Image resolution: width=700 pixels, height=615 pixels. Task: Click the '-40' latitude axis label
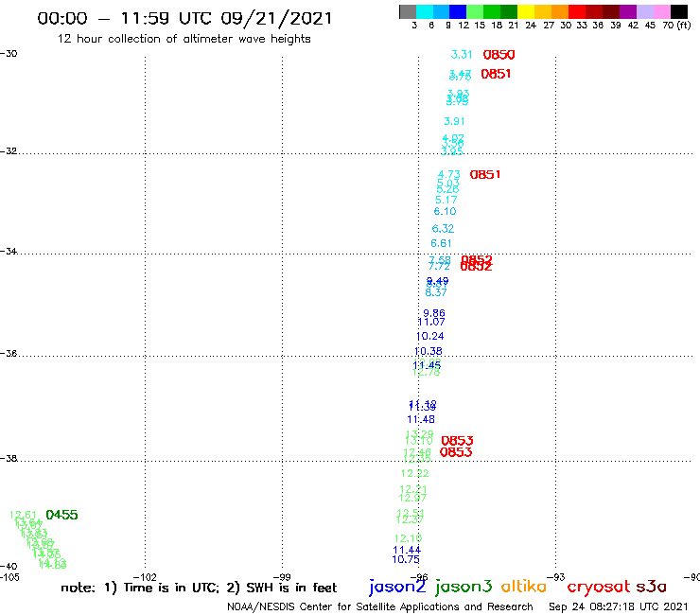pyautogui.click(x=9, y=567)
